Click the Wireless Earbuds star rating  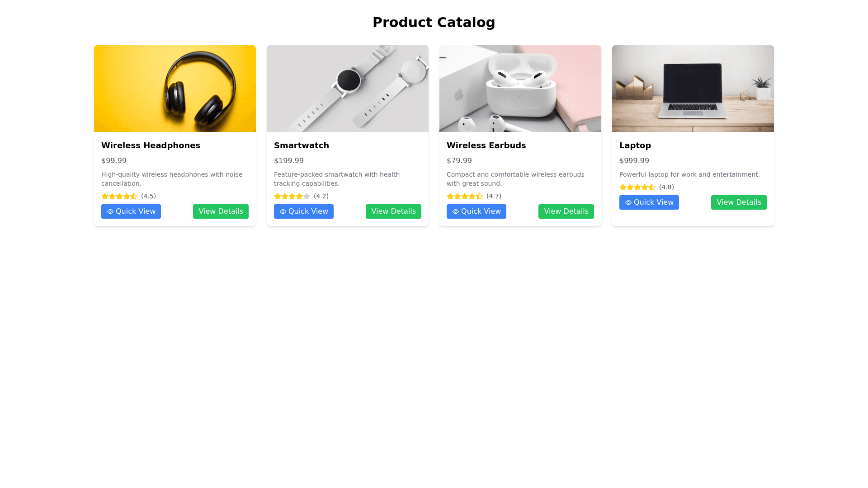(x=465, y=196)
